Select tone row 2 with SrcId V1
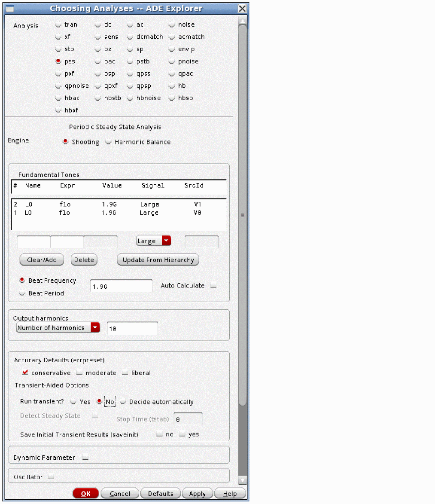Screen dimensions: 435x504 119,204
